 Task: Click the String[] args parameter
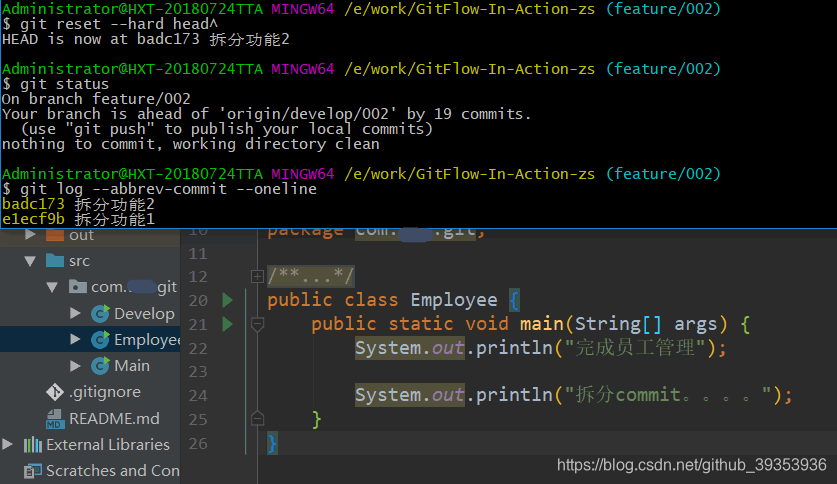pyautogui.click(x=646, y=324)
